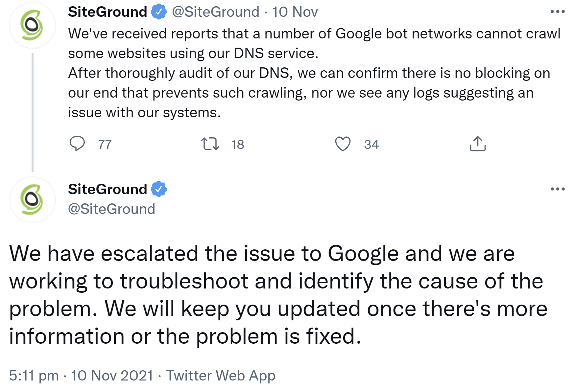574x392 pixels.
Task: Click the SiteGround display name on the second tweet
Action: (108, 188)
